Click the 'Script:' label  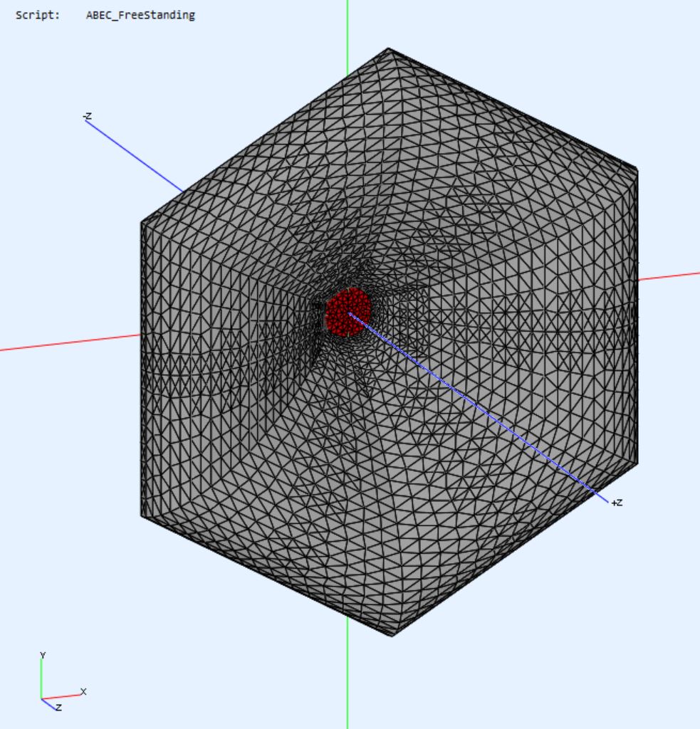(x=38, y=15)
